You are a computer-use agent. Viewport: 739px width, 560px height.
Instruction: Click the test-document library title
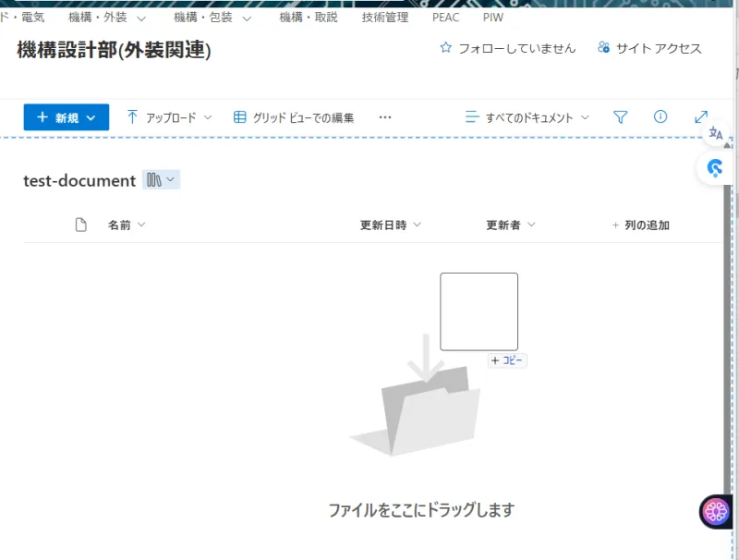coord(79,180)
